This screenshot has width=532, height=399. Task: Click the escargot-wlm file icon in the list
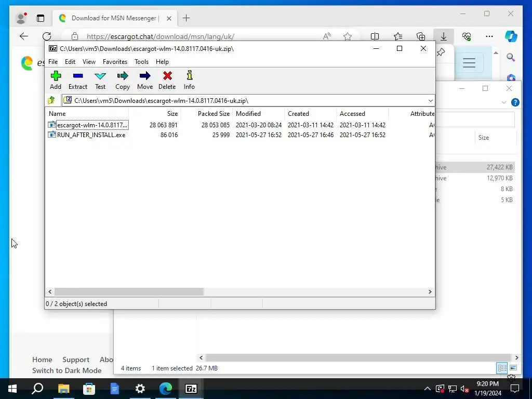coord(51,125)
